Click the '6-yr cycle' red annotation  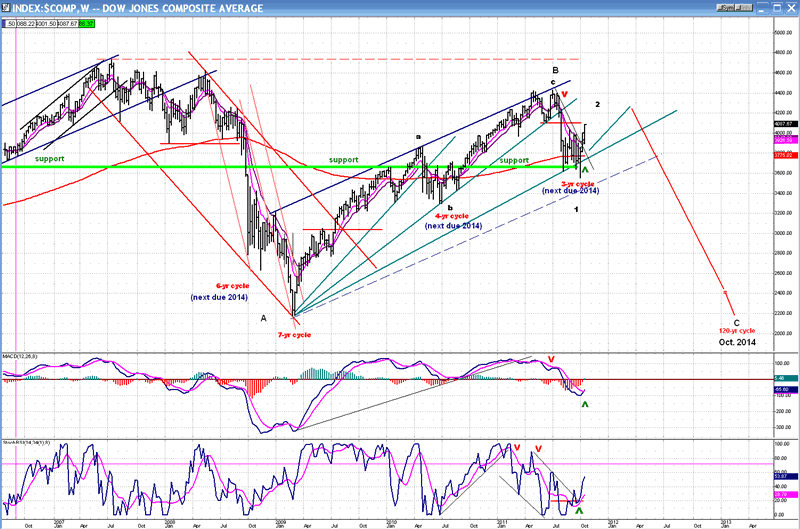(x=232, y=286)
